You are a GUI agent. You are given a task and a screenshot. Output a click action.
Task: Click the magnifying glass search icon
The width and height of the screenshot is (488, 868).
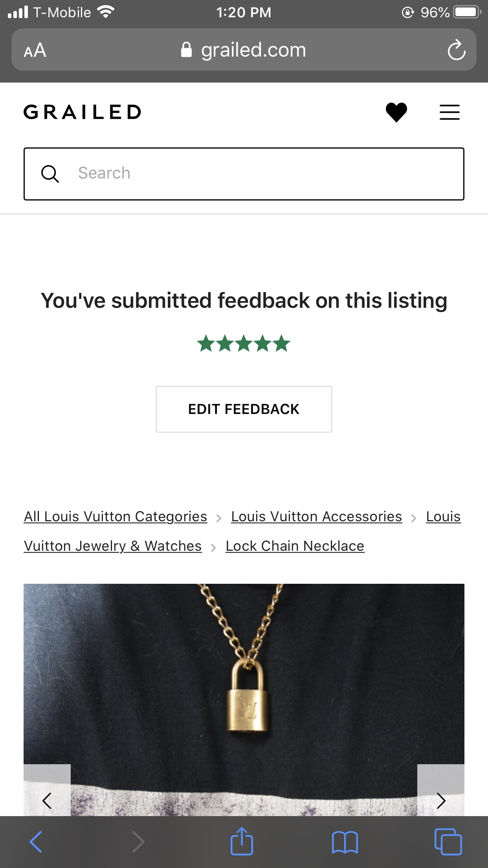(x=50, y=173)
